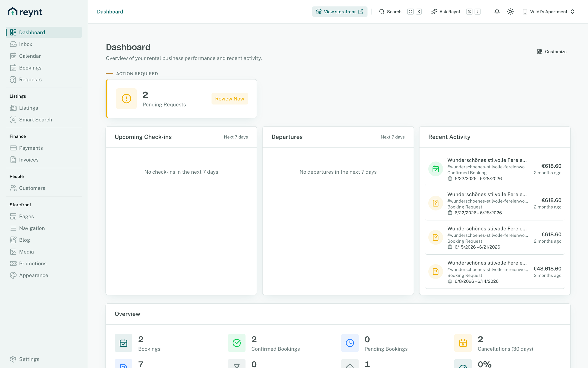Screen dimensions: 588x368
Task: Open Ask Reynt assistant
Action: [x=456, y=12]
